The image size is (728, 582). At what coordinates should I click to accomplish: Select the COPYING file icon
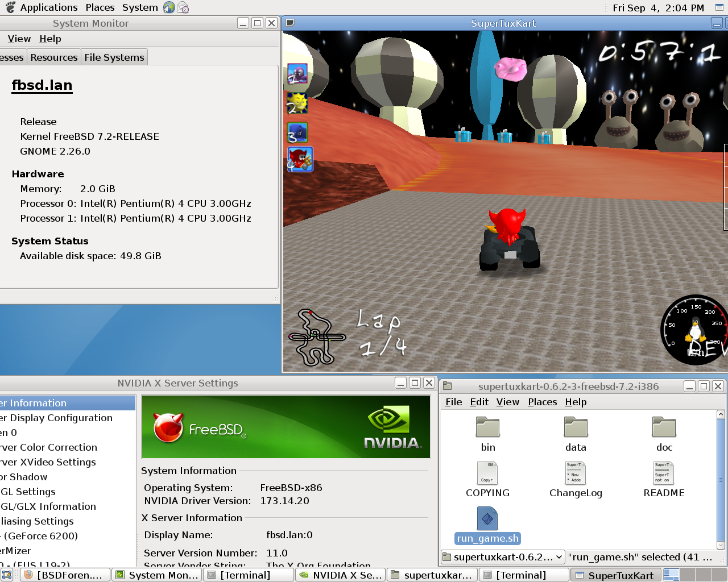pos(487,473)
